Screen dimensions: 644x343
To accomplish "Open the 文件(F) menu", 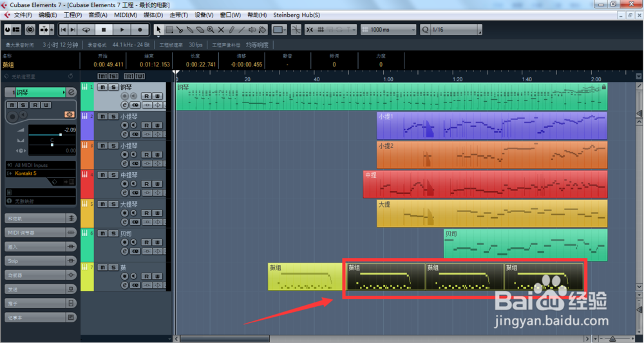I will (23, 15).
